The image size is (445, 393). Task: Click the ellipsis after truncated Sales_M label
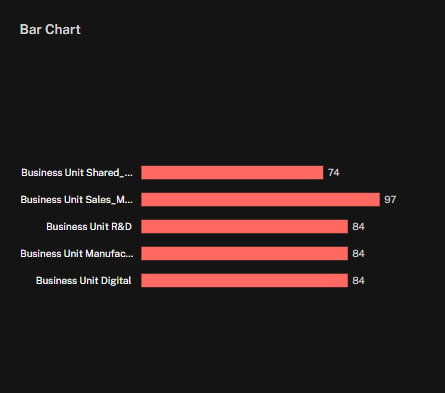click(x=129, y=203)
